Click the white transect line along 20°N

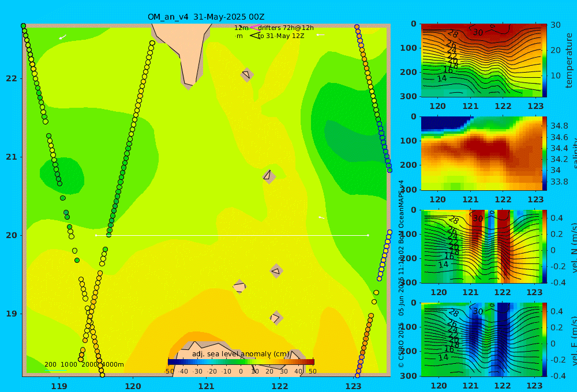tap(232, 235)
